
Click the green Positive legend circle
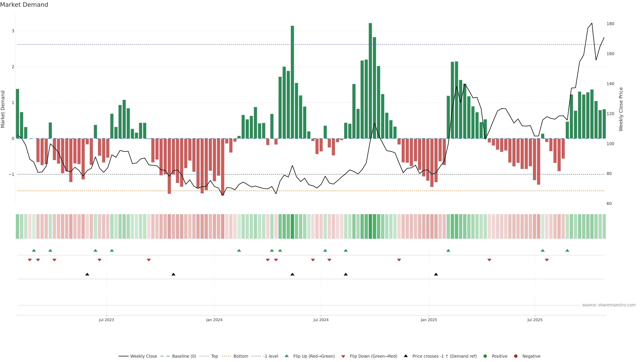point(485,356)
